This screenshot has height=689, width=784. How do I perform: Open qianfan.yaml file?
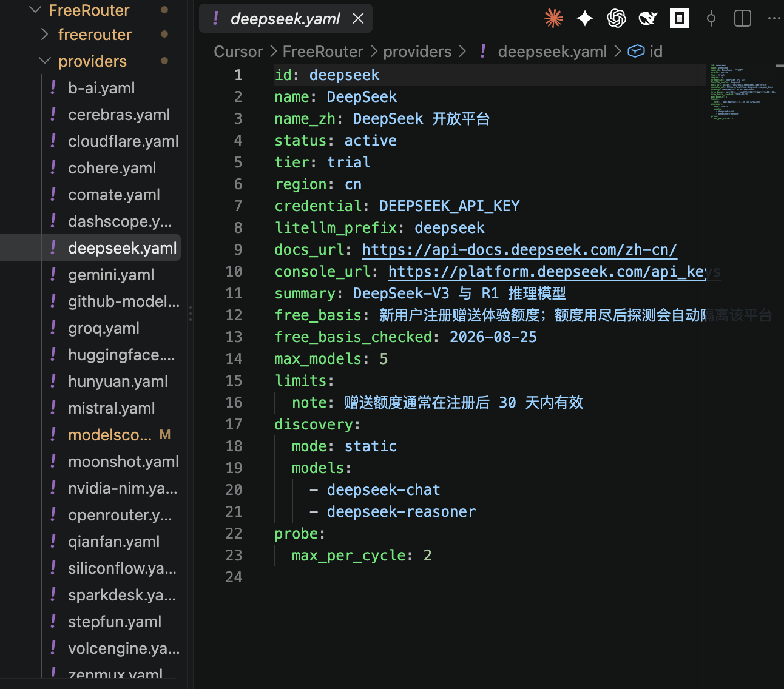pos(114,542)
